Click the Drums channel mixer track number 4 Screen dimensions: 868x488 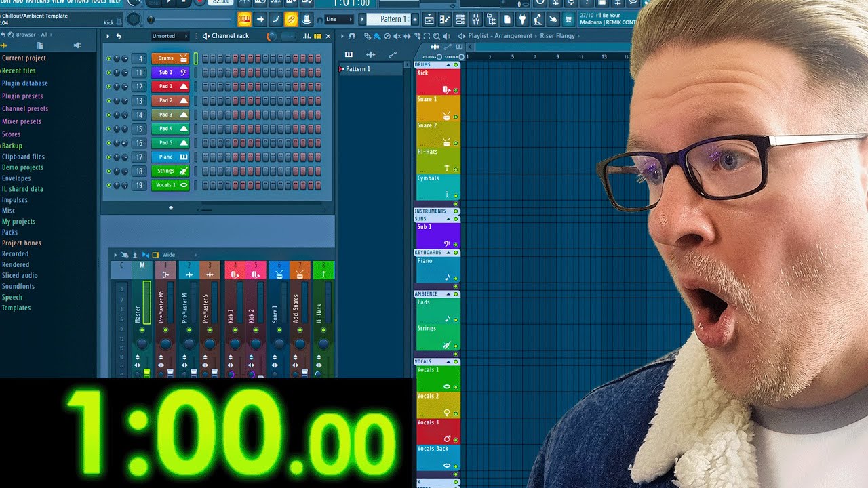[x=139, y=59]
